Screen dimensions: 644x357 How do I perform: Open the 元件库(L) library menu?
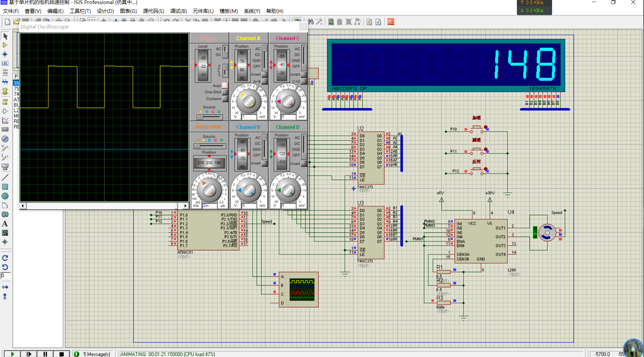pyautogui.click(x=203, y=11)
